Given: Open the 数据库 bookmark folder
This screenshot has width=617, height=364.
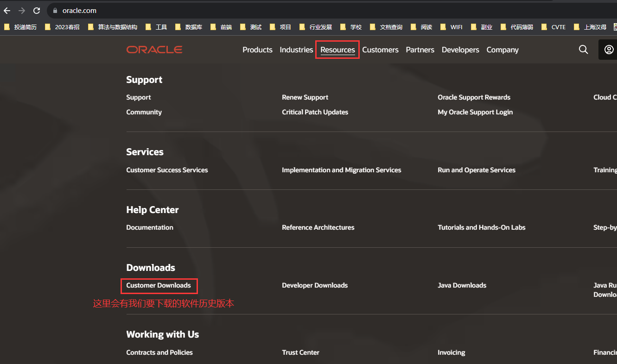Looking at the screenshot, I should pos(189,27).
